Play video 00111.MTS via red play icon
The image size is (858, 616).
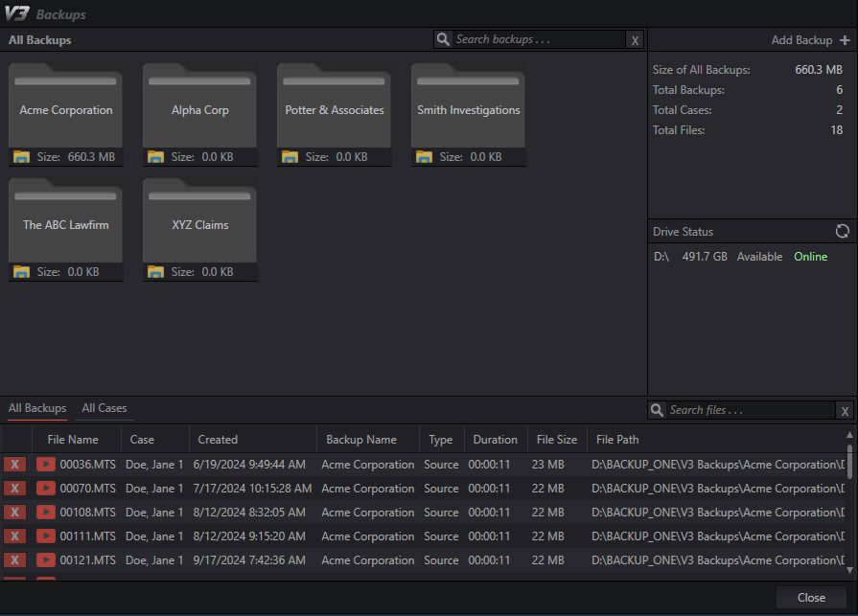click(46, 536)
